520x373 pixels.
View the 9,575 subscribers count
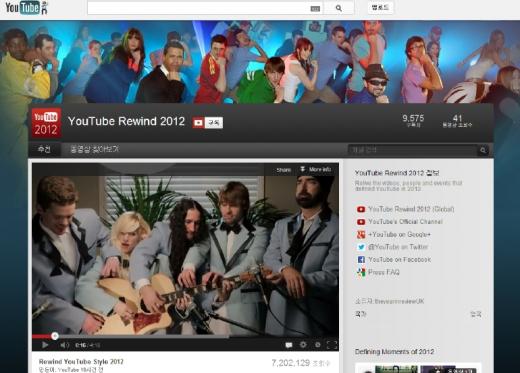click(x=413, y=121)
